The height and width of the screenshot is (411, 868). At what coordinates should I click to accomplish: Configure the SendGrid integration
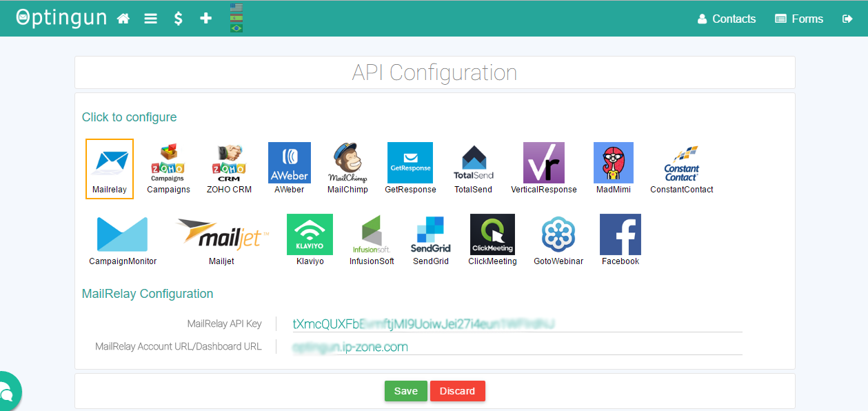coord(431,240)
